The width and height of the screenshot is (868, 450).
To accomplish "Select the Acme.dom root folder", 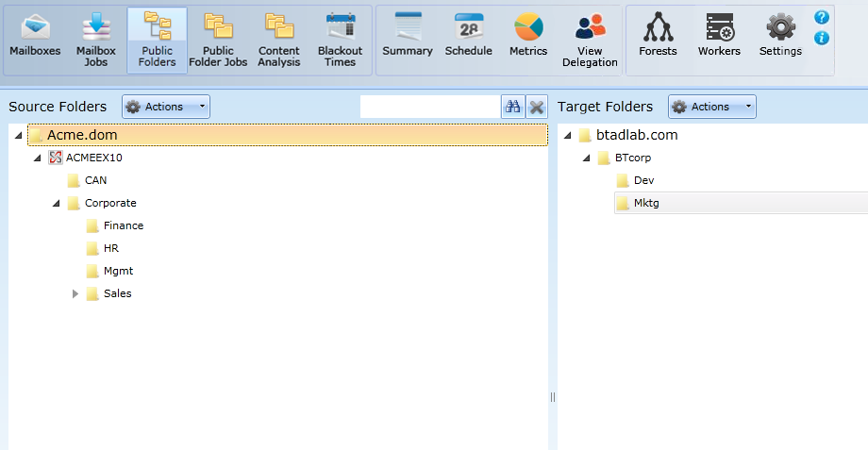I will click(x=288, y=135).
